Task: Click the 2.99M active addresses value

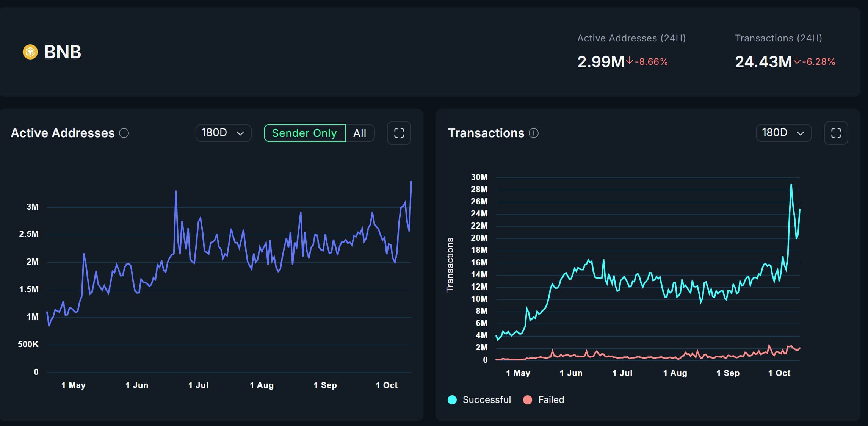Action: click(x=600, y=62)
